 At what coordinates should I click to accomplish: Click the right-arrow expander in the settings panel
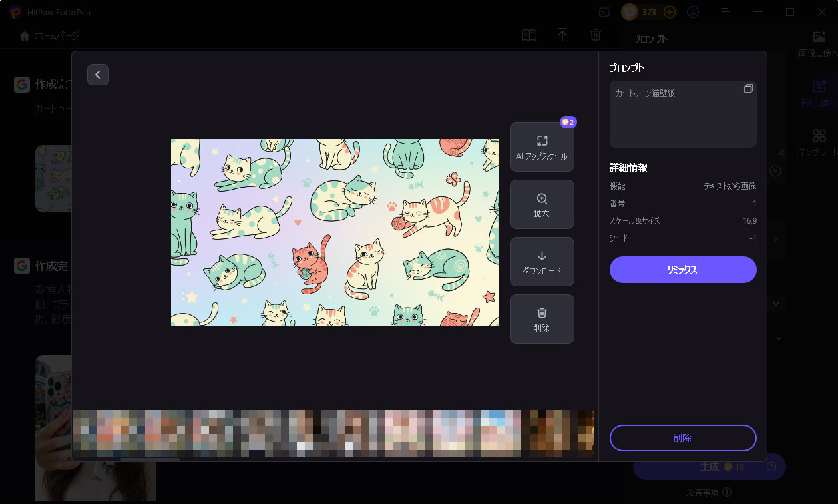[x=775, y=239]
